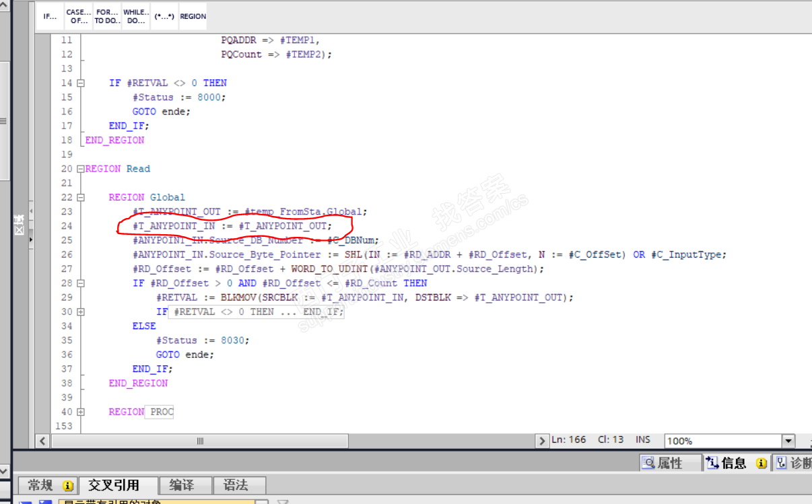The width and height of the screenshot is (812, 504).
Task: Insert a (*...*) comment block
Action: 164,16
